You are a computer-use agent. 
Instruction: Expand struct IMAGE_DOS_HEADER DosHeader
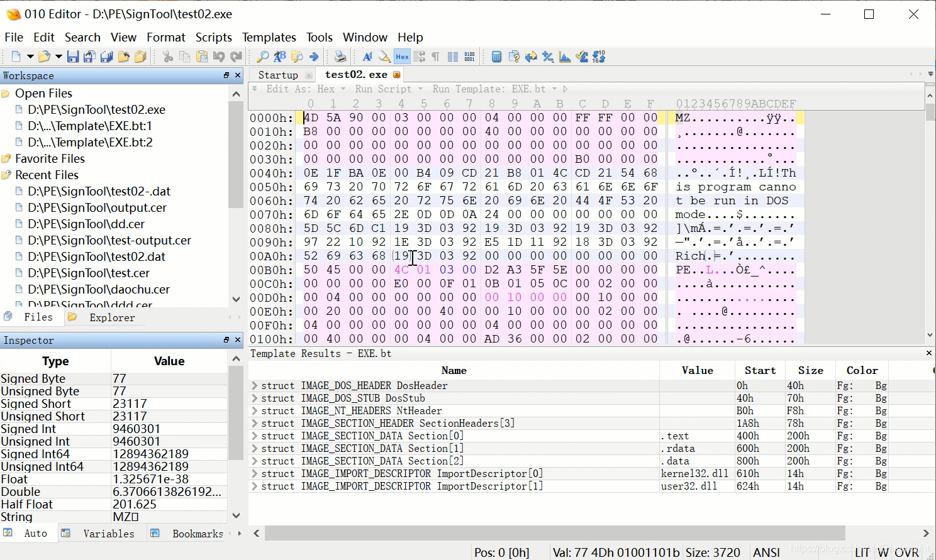pyautogui.click(x=255, y=385)
